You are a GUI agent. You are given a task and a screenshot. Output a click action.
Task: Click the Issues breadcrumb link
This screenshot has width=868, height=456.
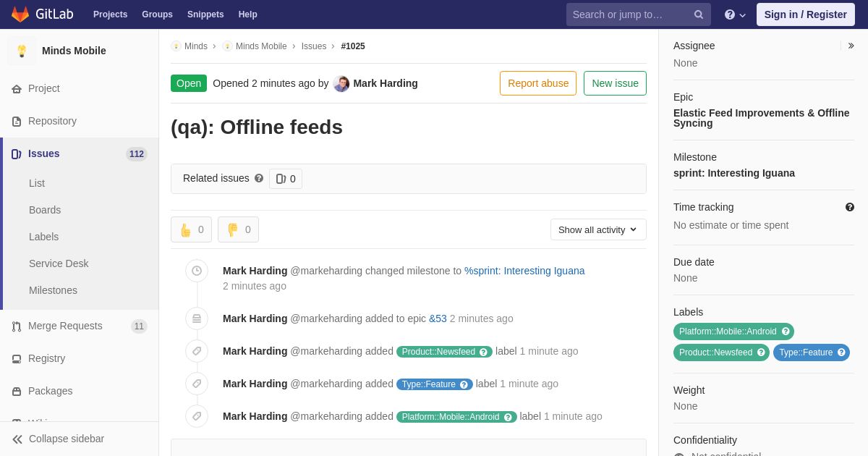coord(314,46)
